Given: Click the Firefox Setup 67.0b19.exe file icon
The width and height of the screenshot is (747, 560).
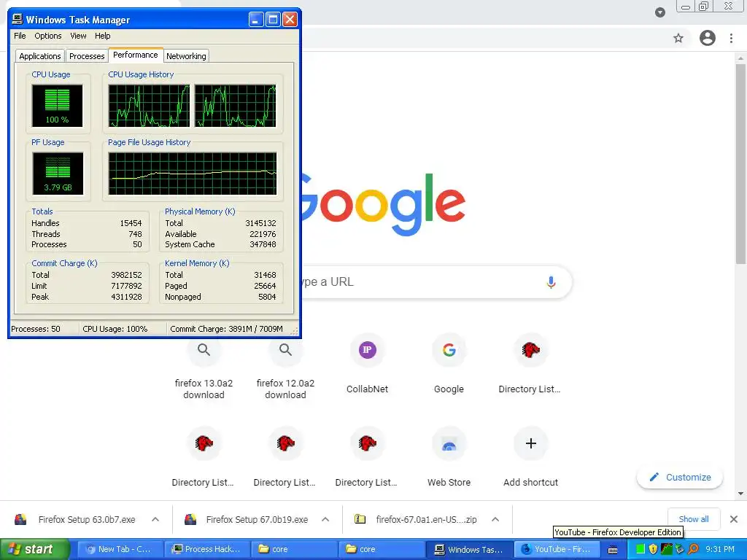Looking at the screenshot, I should [190, 519].
